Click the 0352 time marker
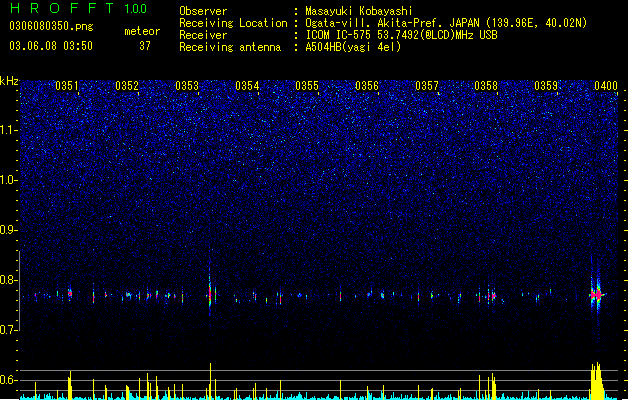Viewport: 629px width, 400px height. [x=127, y=86]
